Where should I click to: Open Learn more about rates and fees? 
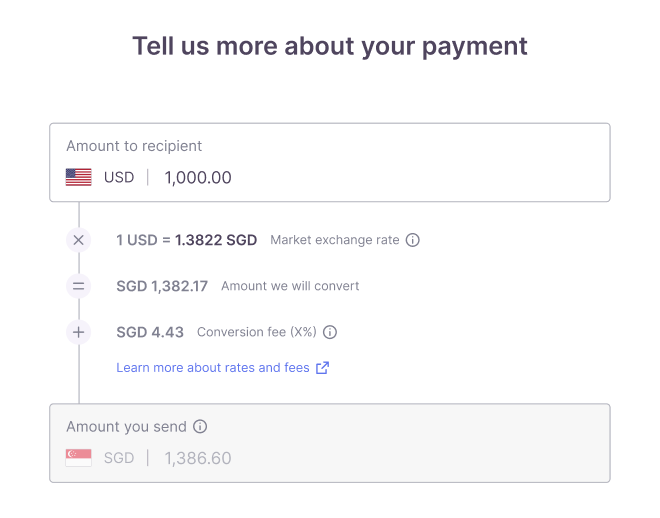(212, 368)
